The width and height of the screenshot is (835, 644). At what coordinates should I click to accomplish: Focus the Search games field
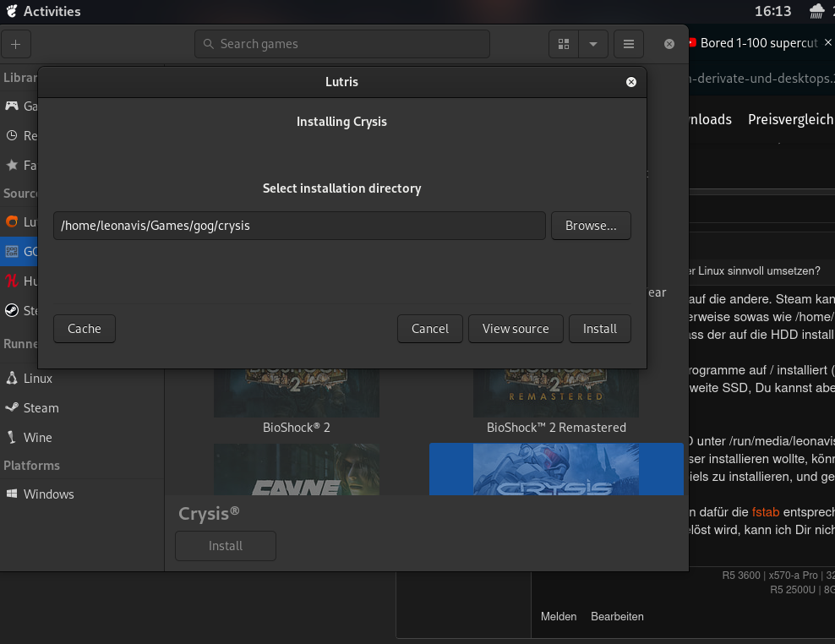(342, 44)
